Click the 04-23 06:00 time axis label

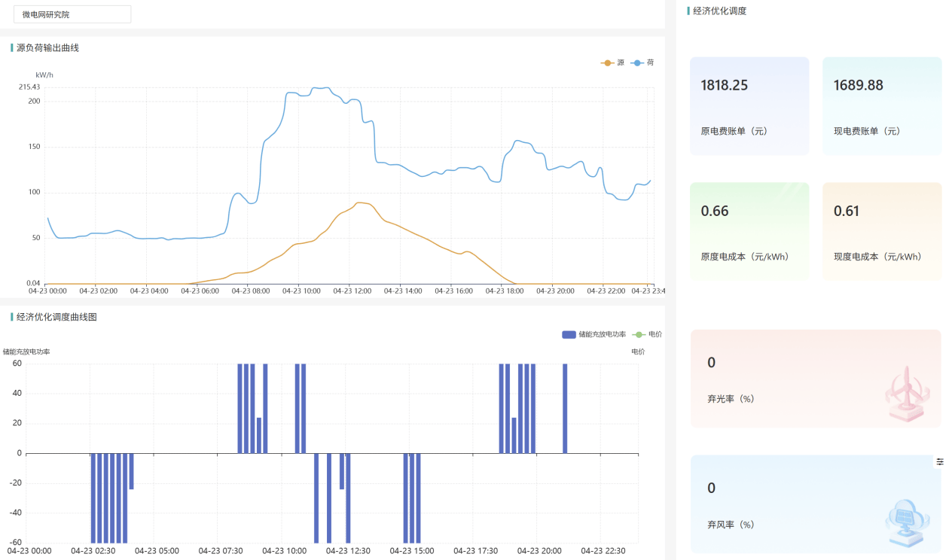coord(200,291)
